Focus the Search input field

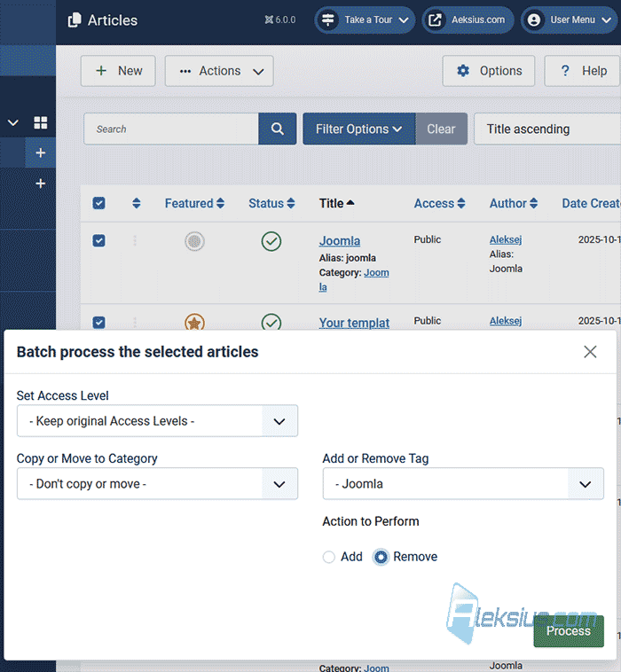(171, 129)
